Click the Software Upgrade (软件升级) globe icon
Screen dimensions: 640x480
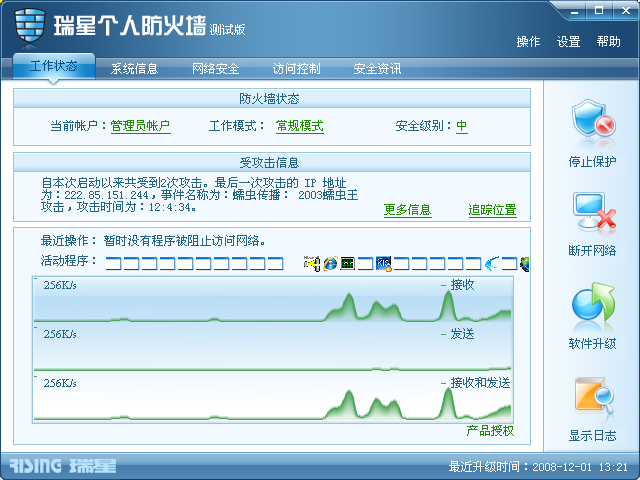pos(593,302)
